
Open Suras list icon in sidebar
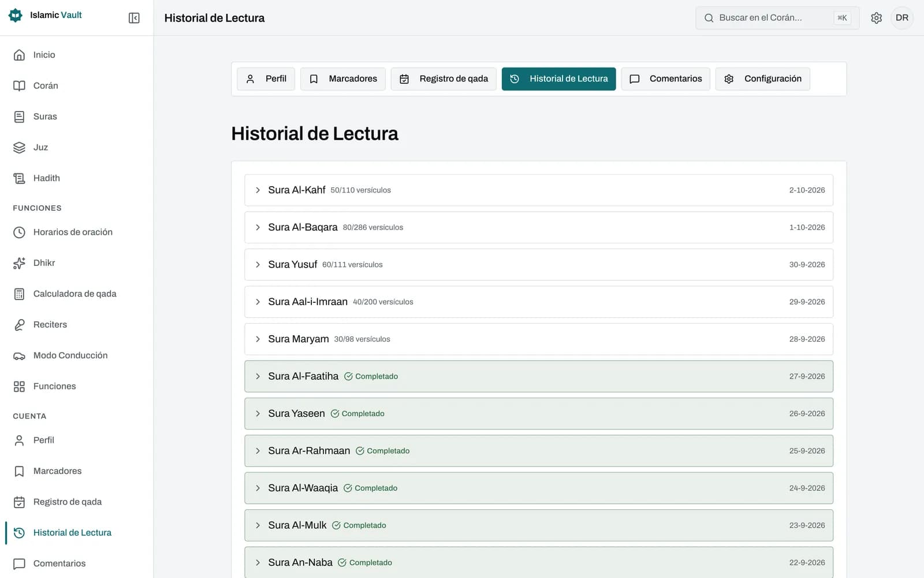(x=19, y=117)
